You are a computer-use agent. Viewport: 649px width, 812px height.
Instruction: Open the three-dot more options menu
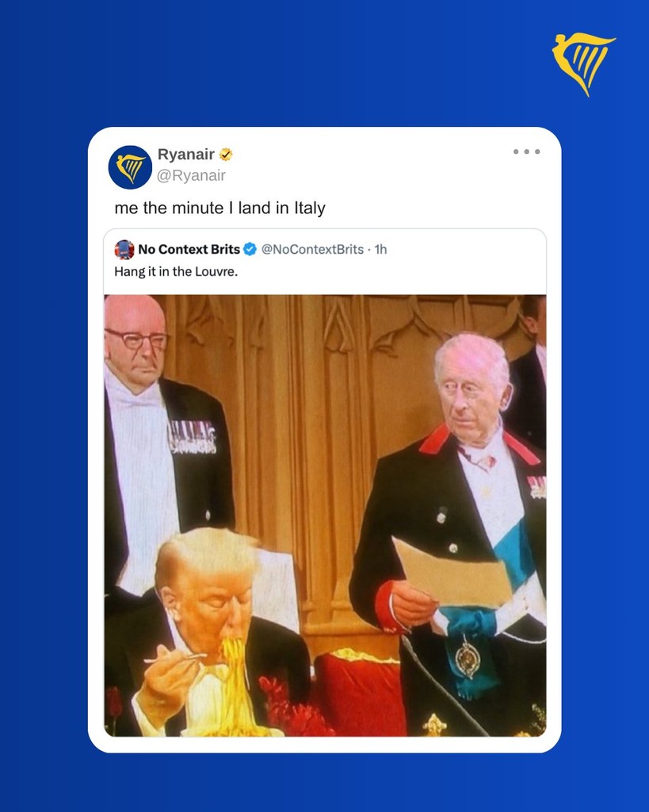[x=526, y=151]
